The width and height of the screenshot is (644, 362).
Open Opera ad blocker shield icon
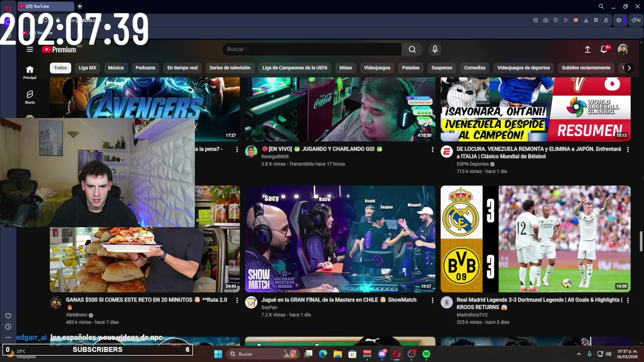pos(555,20)
